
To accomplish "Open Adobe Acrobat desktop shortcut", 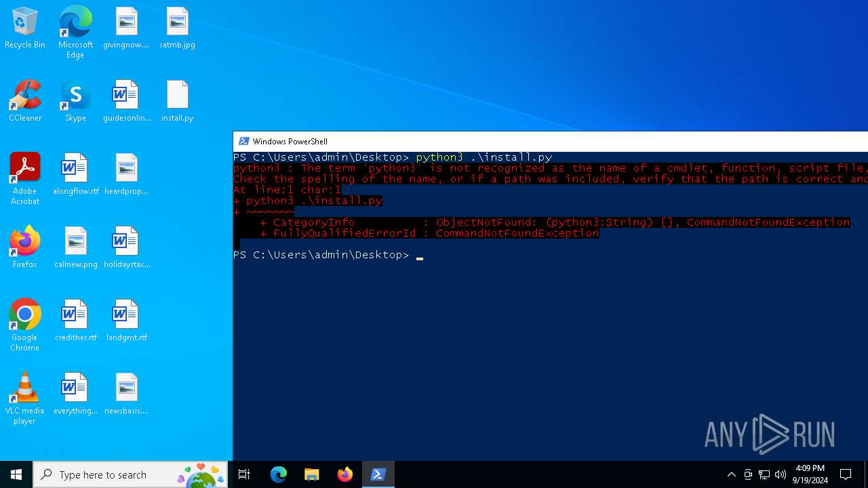I will pyautogui.click(x=25, y=179).
